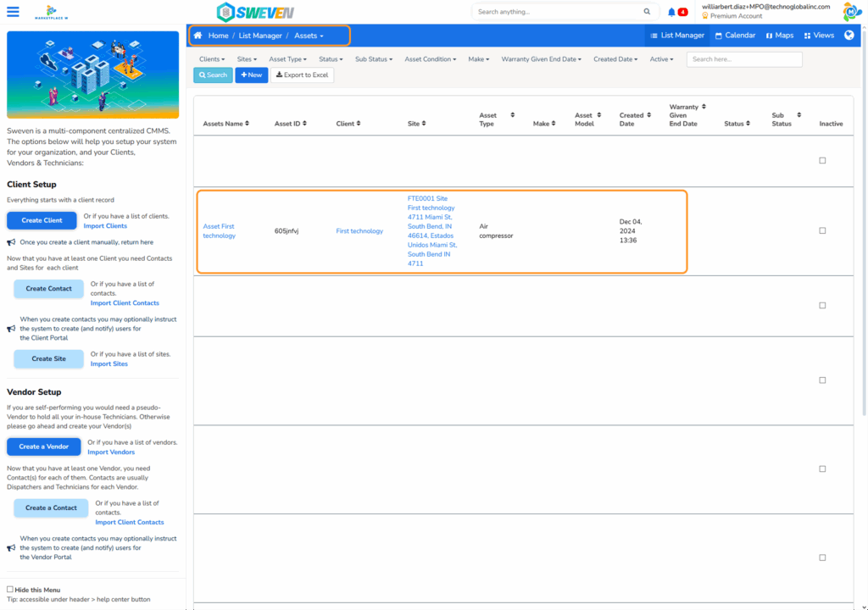The width and height of the screenshot is (868, 610).
Task: Check the Hide this Menu box
Action: pos(10,590)
